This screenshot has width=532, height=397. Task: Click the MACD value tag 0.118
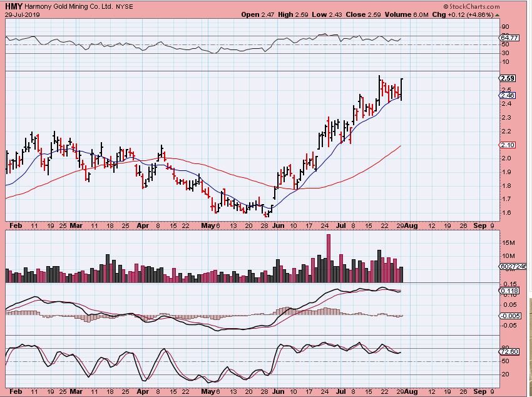point(509,291)
